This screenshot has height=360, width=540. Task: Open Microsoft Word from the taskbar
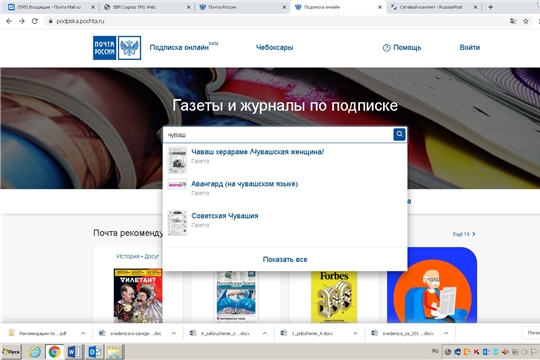[74, 352]
